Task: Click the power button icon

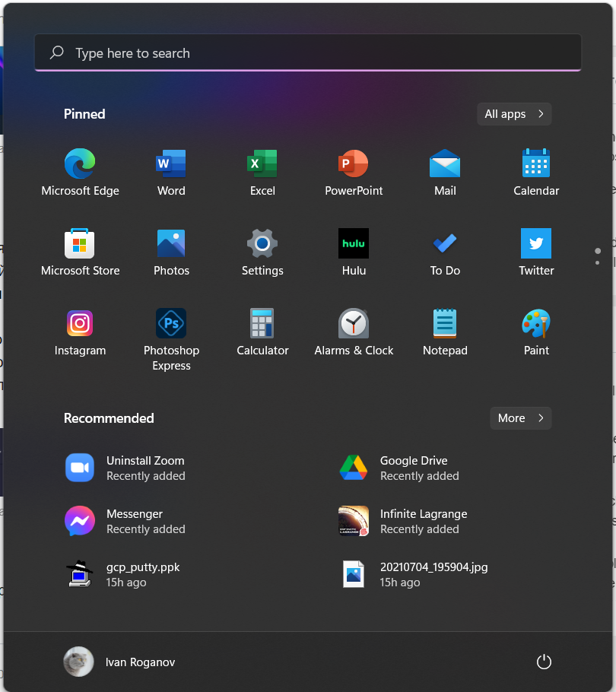Action: point(544,662)
